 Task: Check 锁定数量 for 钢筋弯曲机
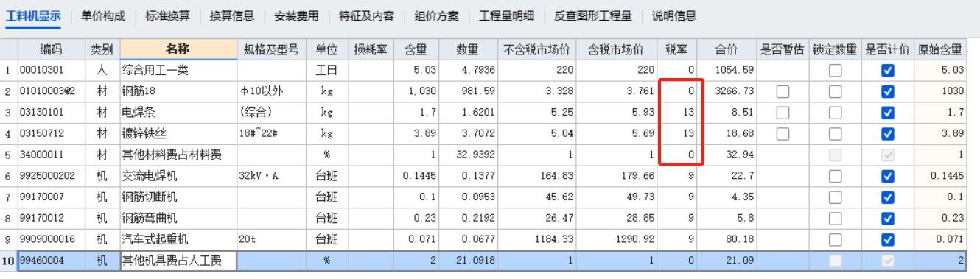(x=835, y=219)
